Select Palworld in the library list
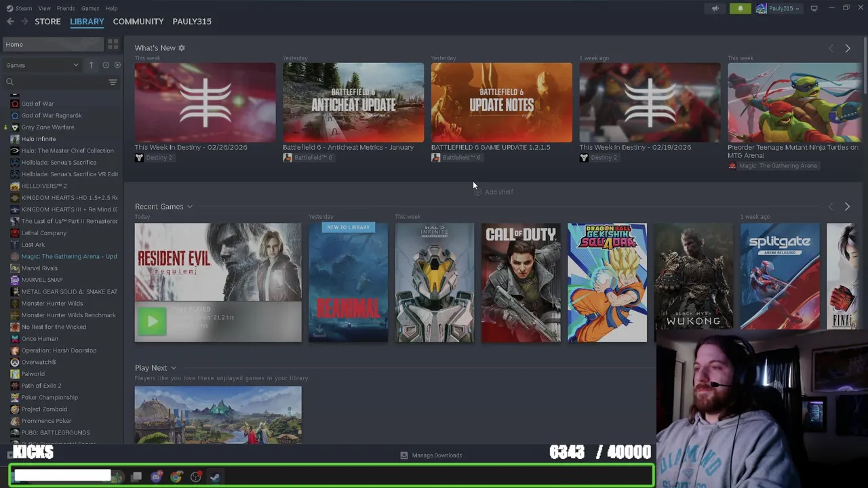 click(33, 374)
